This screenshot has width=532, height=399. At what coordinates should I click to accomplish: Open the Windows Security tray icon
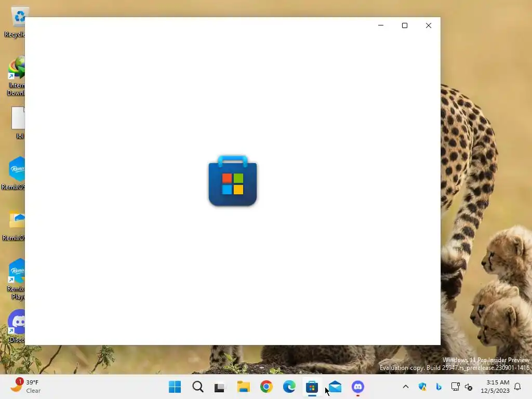tap(422, 387)
